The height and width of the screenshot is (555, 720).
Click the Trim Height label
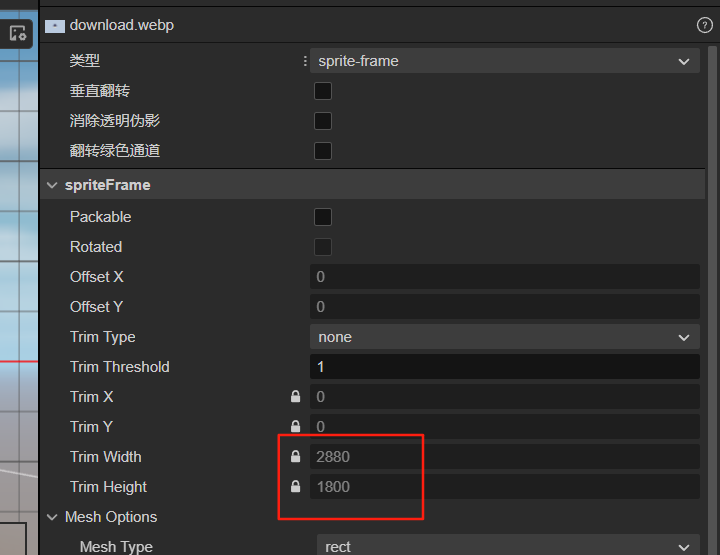(108, 487)
